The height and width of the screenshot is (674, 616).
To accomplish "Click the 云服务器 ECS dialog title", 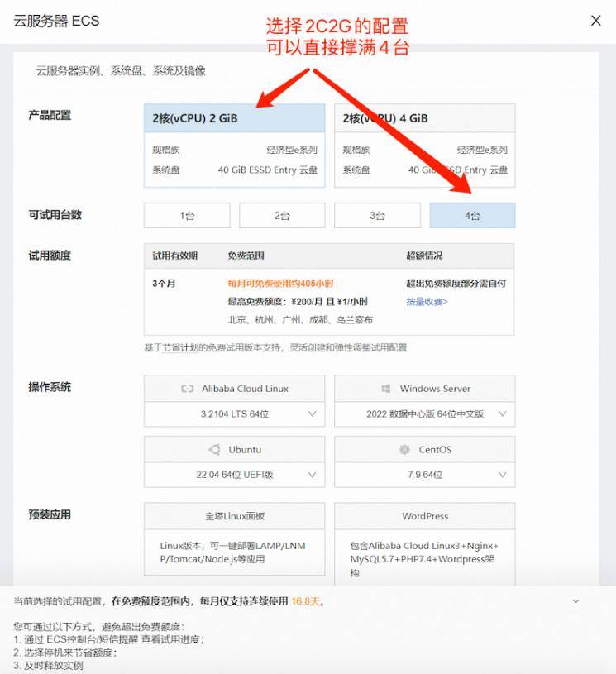I will point(56,21).
